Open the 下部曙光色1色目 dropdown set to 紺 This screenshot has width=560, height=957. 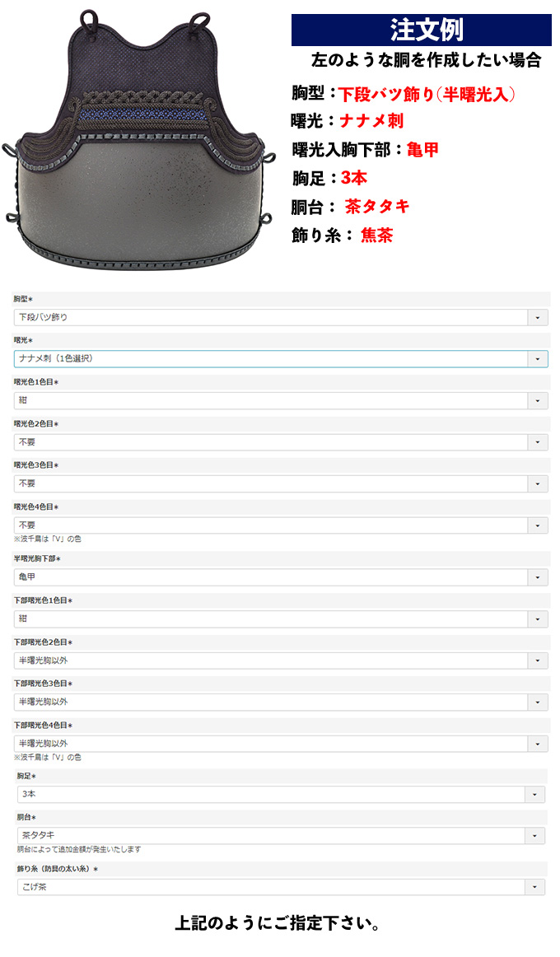[x=281, y=619]
